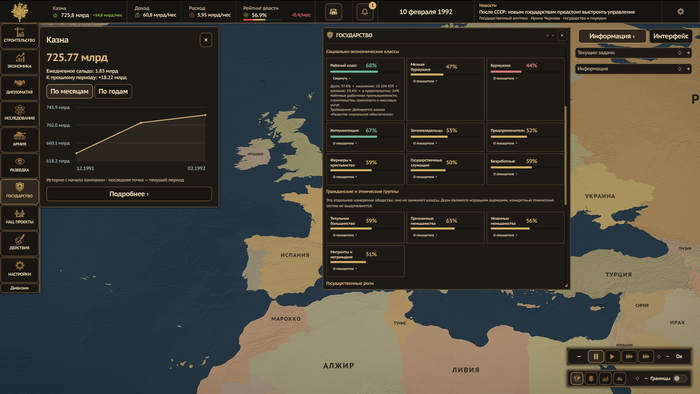Pin the Государство window diamond icon
The height and width of the screenshot is (394, 700).
tap(547, 35)
